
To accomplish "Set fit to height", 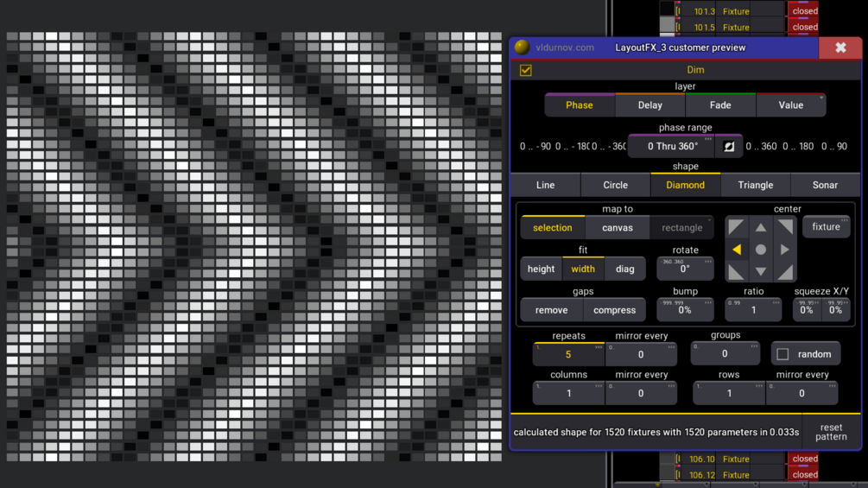I will pos(541,269).
